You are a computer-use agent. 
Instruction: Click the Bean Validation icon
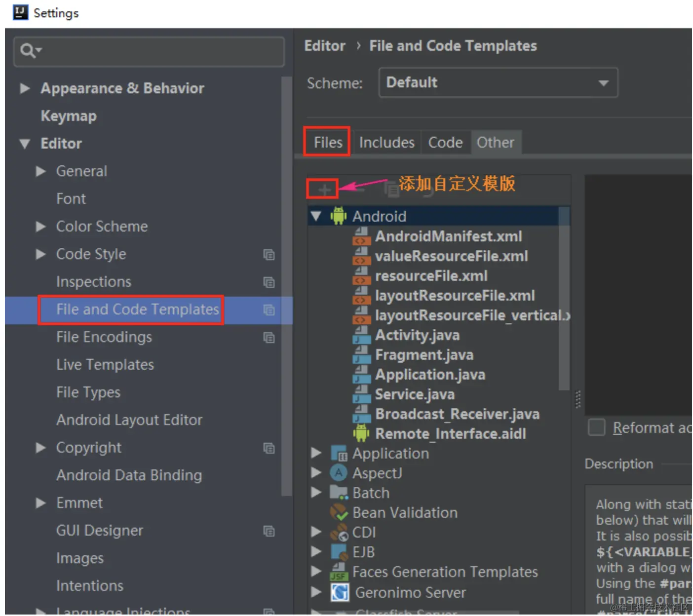[x=339, y=512]
